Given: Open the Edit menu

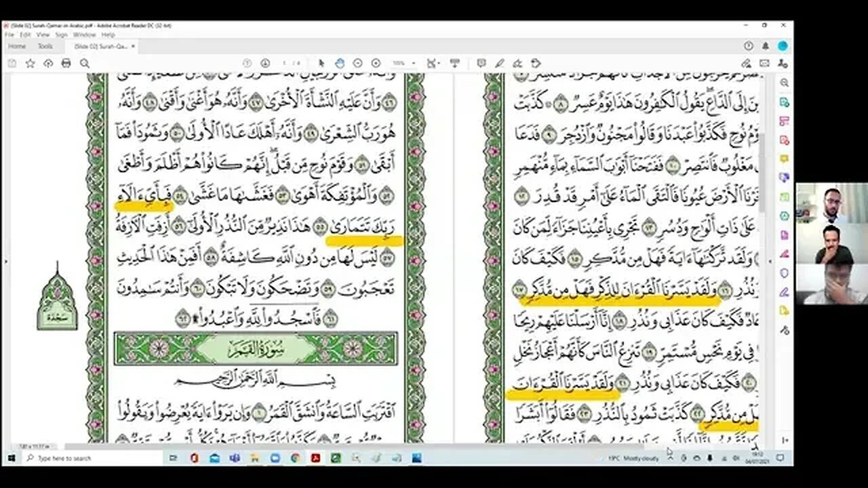Looking at the screenshot, I should pos(25,35).
